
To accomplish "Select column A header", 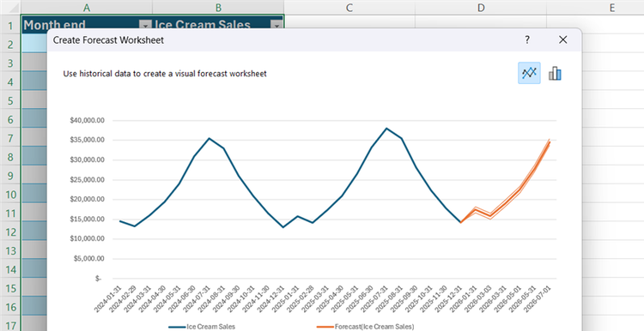I will point(87,8).
